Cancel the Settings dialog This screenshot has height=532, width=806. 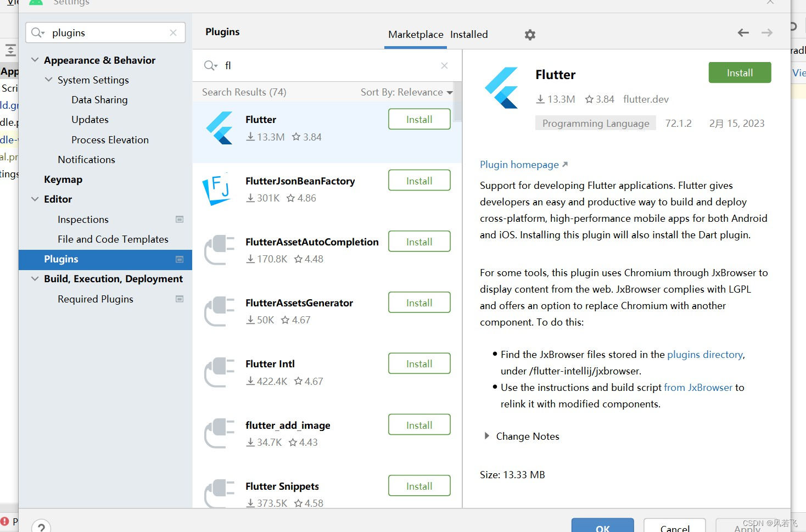675,525
